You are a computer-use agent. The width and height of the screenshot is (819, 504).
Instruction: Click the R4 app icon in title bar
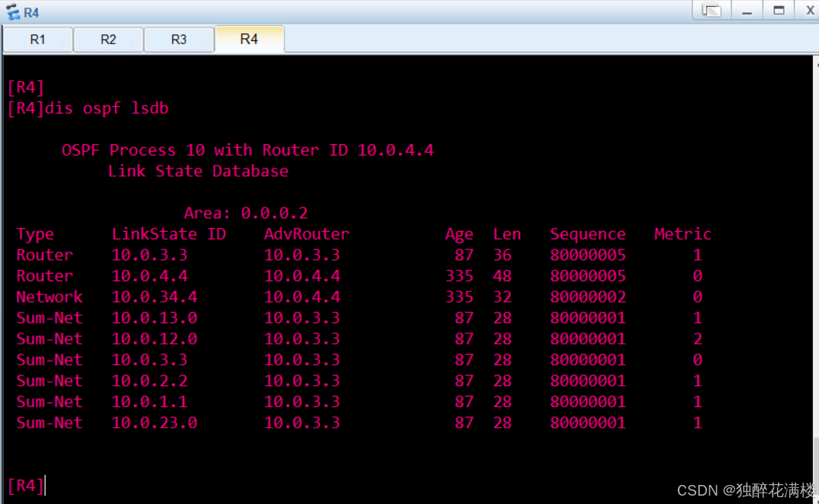tap(12, 12)
